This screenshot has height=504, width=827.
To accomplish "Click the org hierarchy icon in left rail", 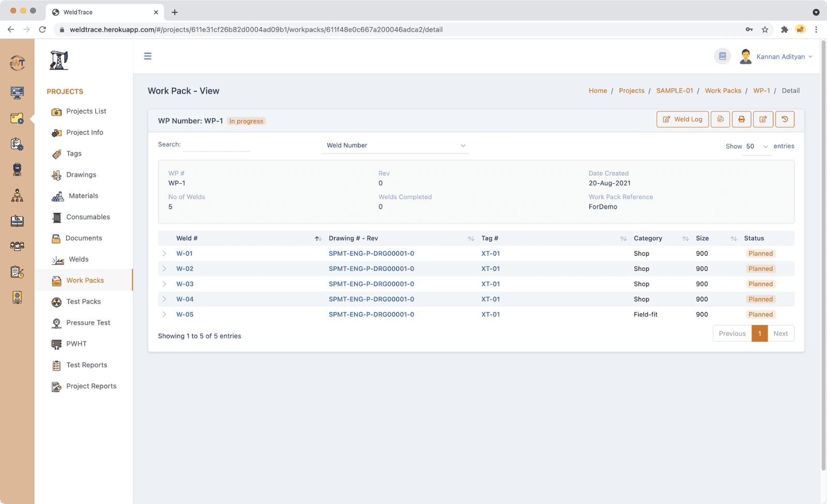I will point(17,195).
